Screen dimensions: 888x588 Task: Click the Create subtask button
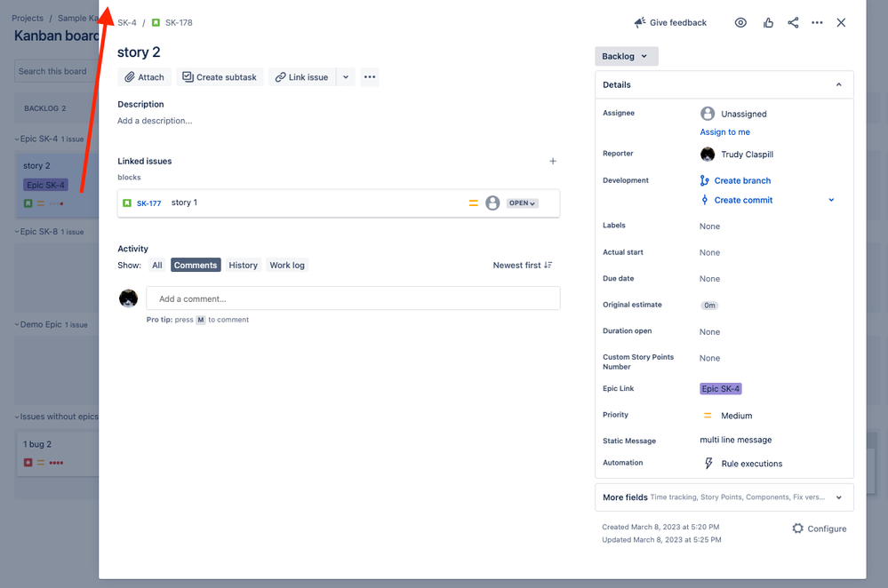220,77
